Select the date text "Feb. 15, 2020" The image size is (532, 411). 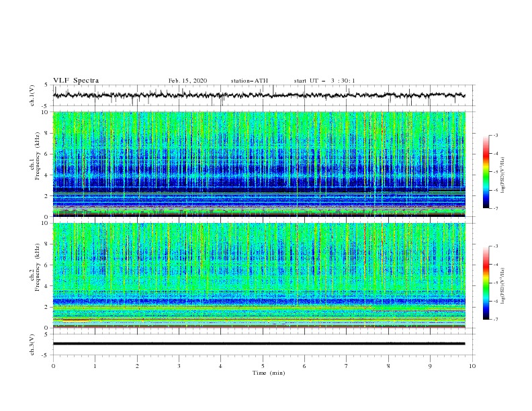(x=187, y=81)
